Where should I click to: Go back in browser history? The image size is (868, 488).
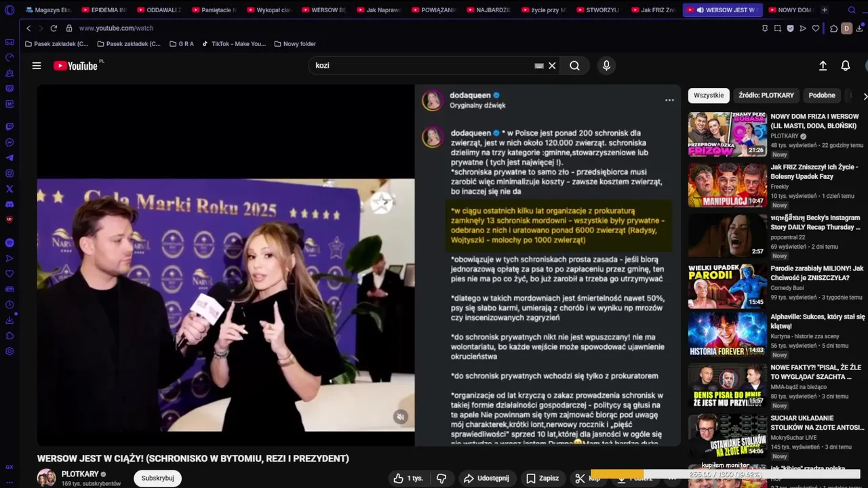(28, 28)
